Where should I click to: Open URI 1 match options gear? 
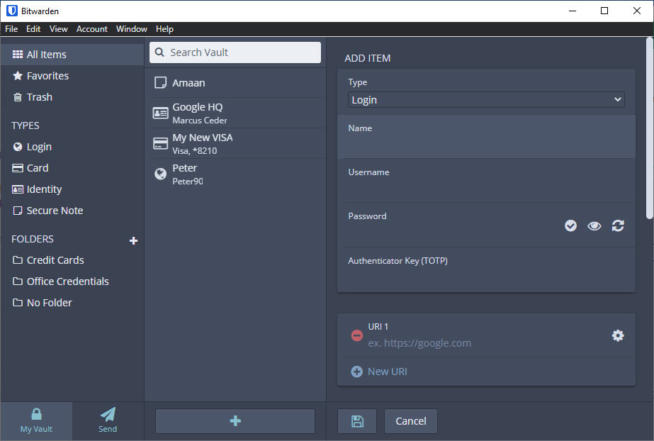click(x=618, y=335)
